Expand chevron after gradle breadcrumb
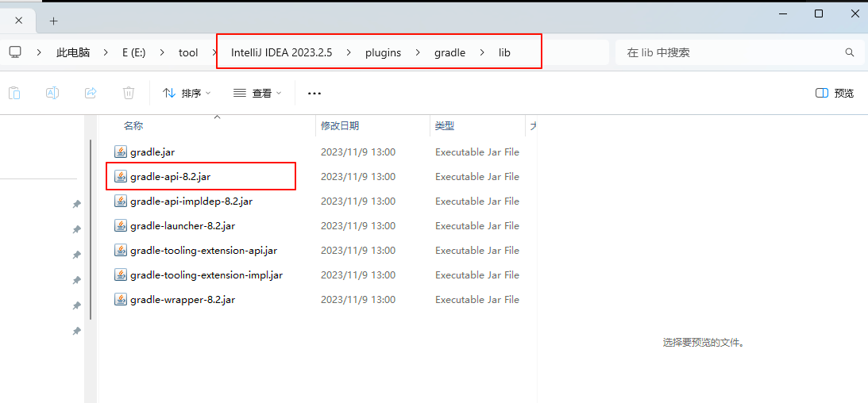 point(482,53)
